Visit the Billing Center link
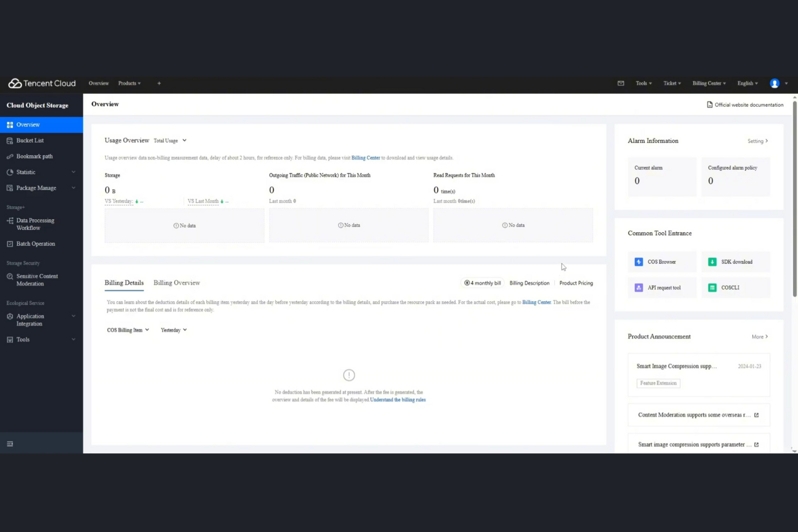The height and width of the screenshot is (532, 798). (x=366, y=157)
